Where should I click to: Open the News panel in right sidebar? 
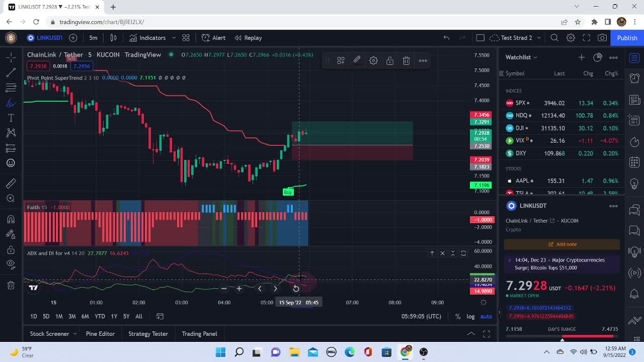(634, 100)
